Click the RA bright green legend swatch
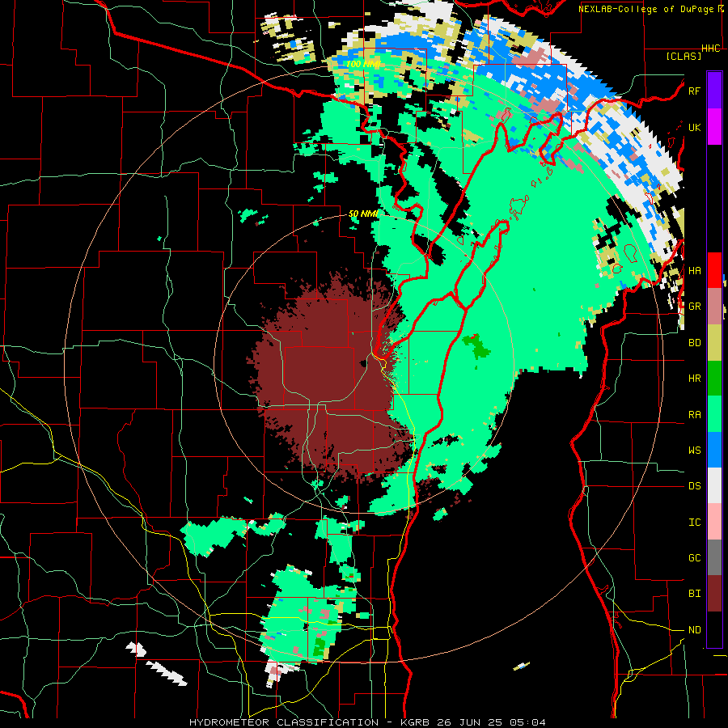This screenshot has height=728, width=728. (714, 414)
